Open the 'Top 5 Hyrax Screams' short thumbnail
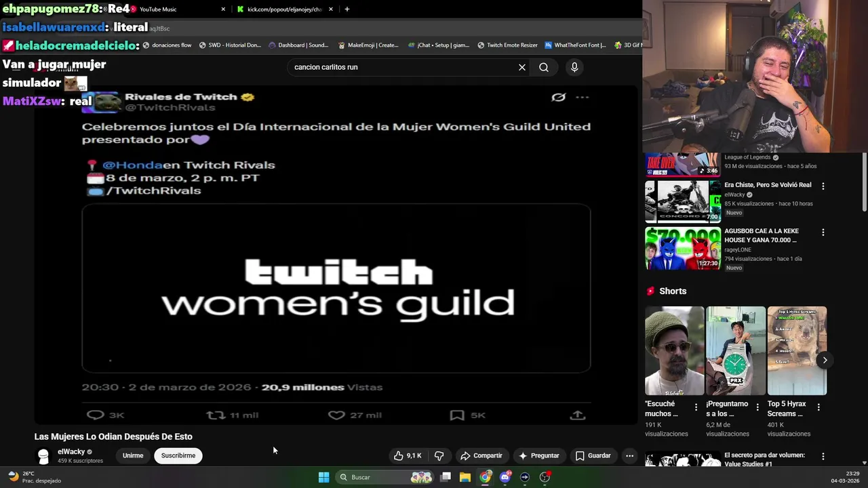The image size is (868, 488). click(797, 350)
